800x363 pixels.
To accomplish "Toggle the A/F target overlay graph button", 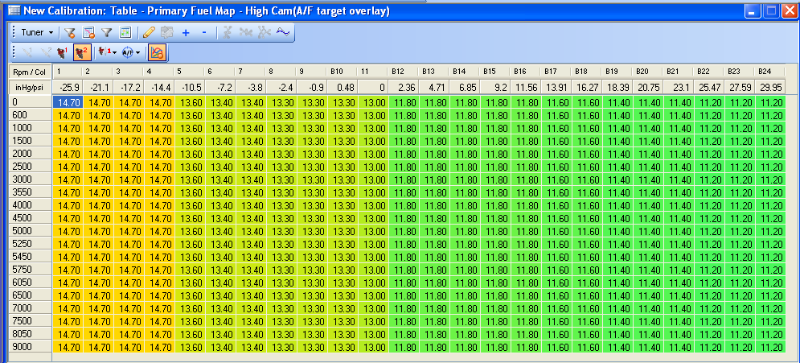I will coord(157,52).
